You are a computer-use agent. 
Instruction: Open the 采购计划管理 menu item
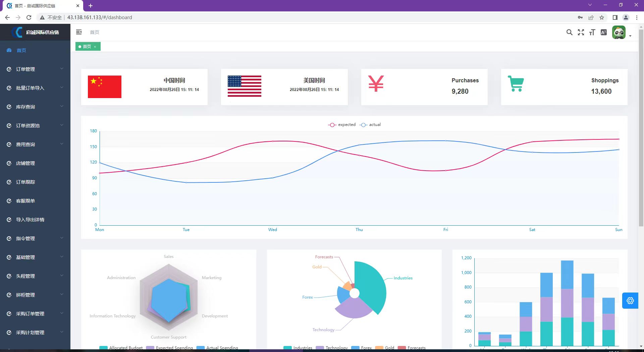point(35,333)
